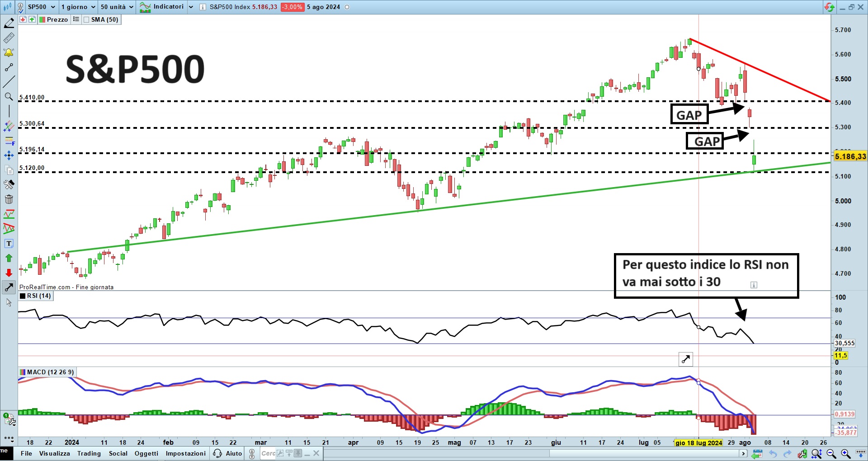Select the diagonal trend line tool
The image size is (868, 461).
pos(9,82)
